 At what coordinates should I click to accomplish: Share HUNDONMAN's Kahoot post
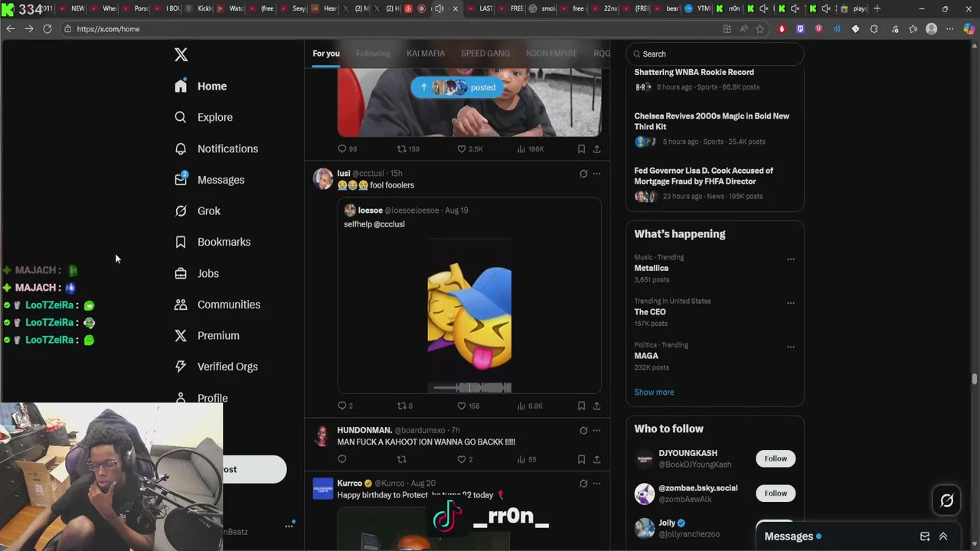point(596,459)
